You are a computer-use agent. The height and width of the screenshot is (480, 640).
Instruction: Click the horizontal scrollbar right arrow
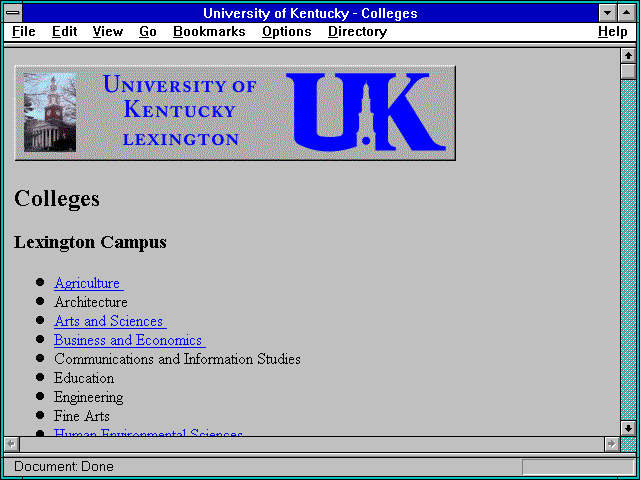click(611, 444)
